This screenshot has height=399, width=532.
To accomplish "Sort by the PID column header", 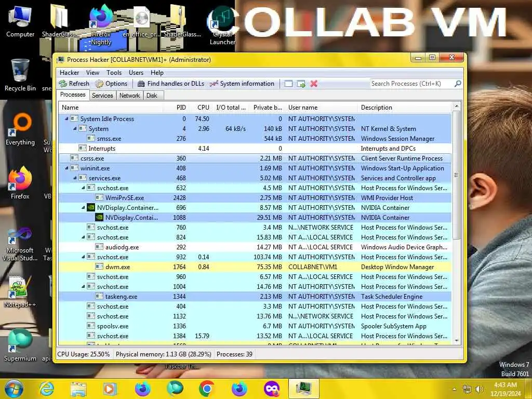I will pos(176,108).
